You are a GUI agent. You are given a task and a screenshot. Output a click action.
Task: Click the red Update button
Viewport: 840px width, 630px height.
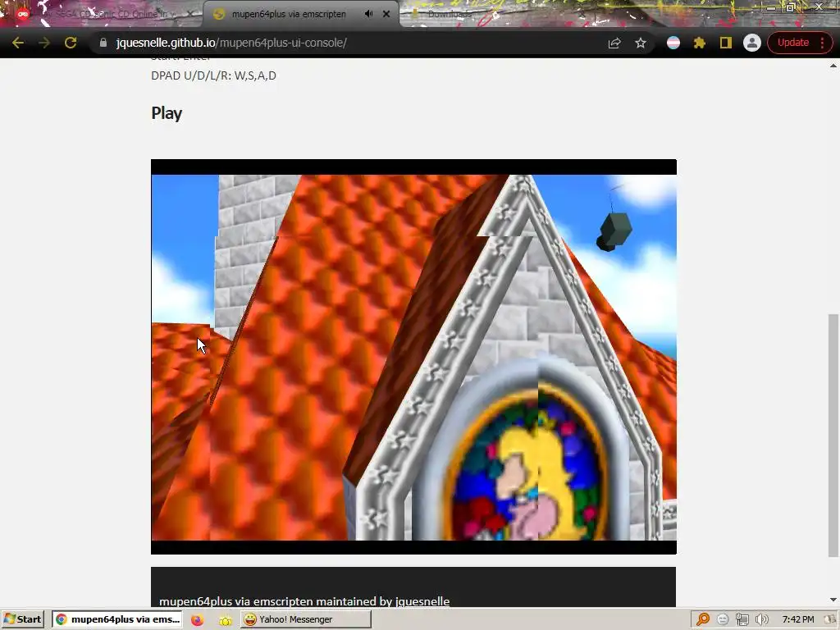793,43
